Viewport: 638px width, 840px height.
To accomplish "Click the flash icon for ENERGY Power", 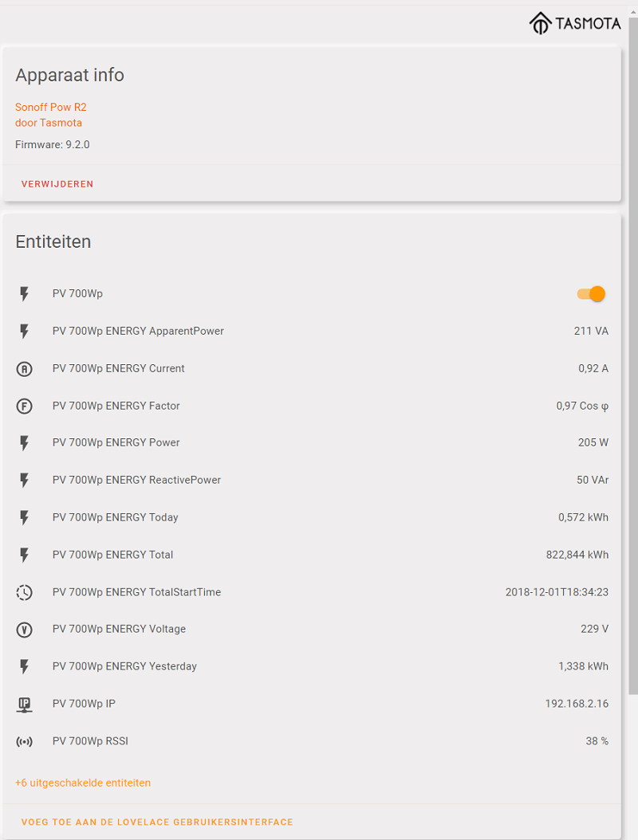I will (24, 442).
